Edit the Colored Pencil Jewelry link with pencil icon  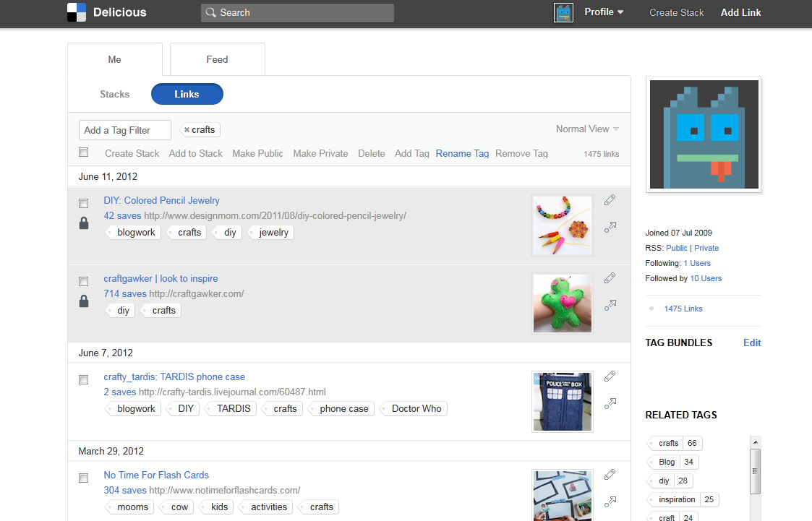(x=610, y=200)
